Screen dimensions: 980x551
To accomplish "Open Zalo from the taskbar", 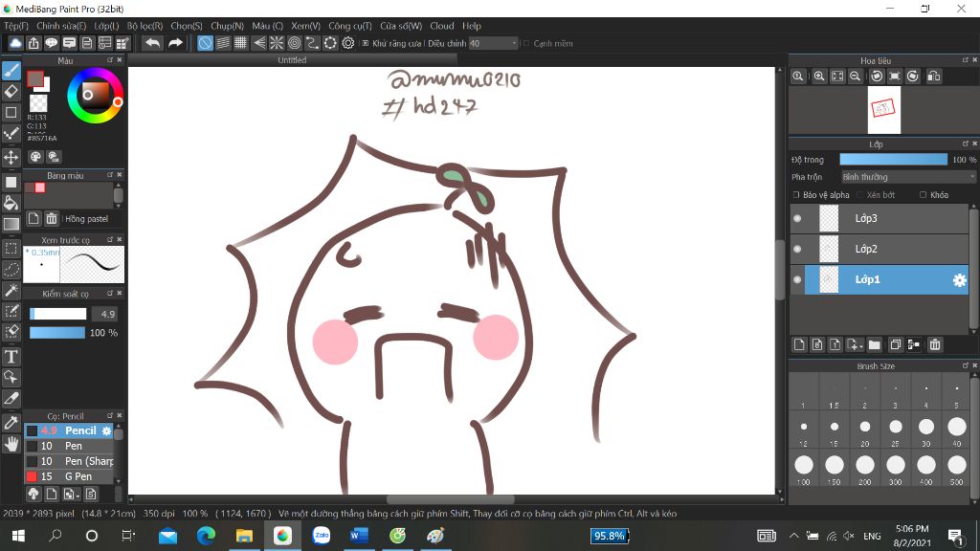I will point(321,536).
